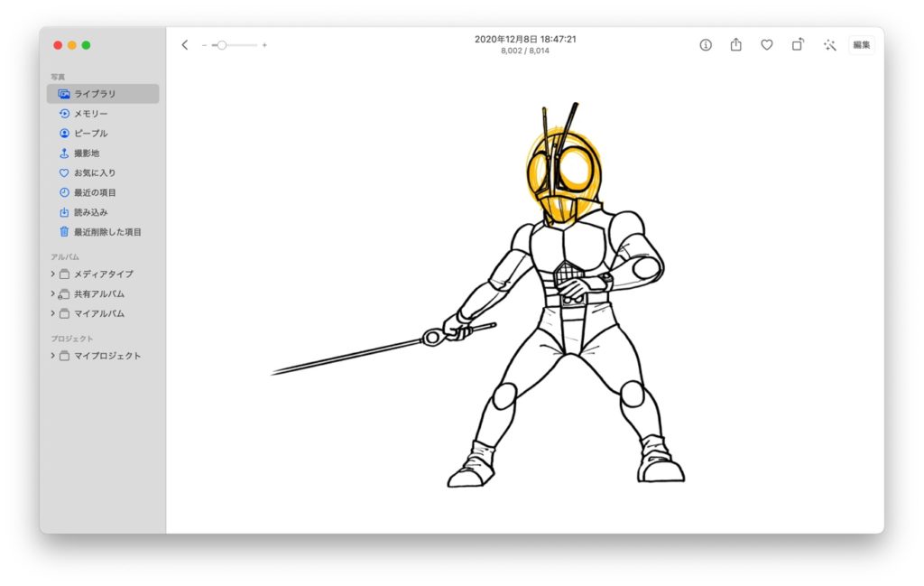Open 最近の項目 recents in the sidebar
924x586 pixels.
point(103,192)
